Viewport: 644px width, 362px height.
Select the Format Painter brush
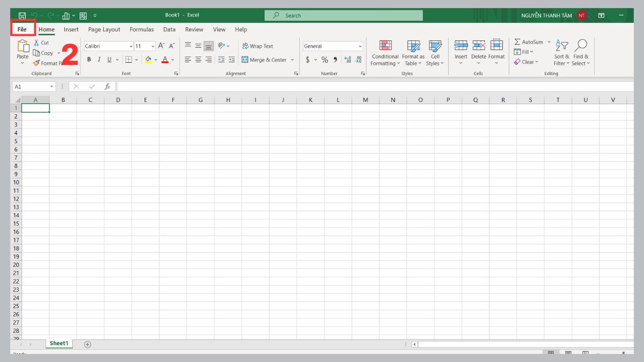36,63
